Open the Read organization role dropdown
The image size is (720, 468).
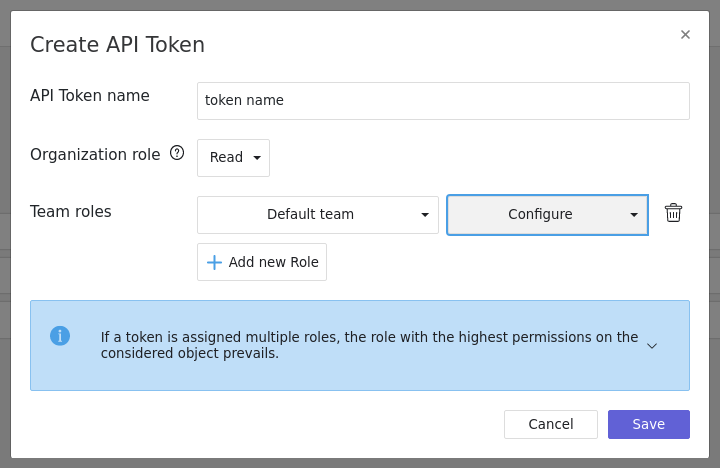[x=233, y=158]
